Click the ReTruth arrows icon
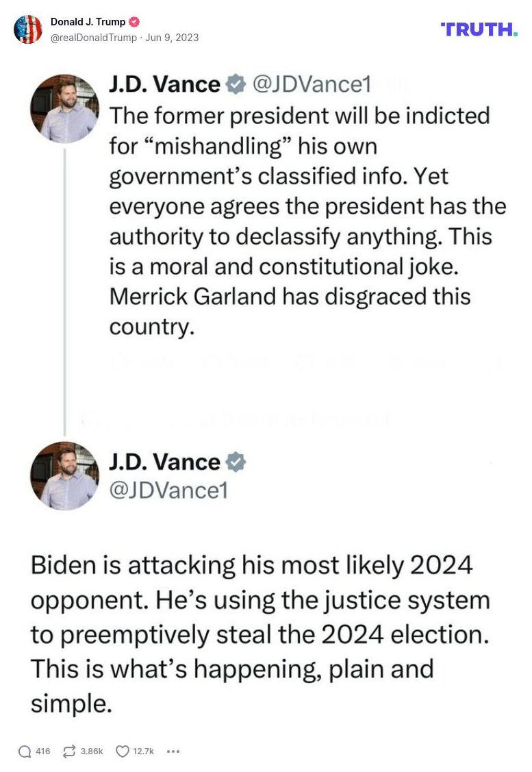The image size is (532, 772). tap(69, 751)
